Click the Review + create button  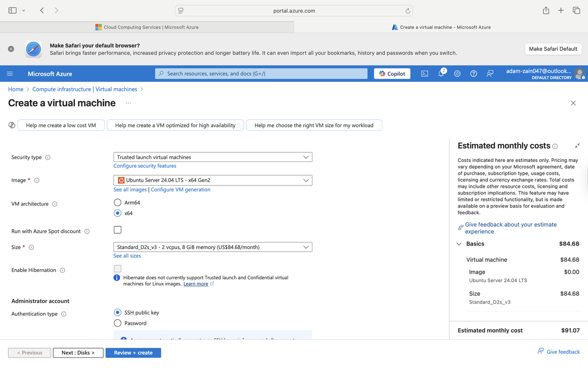pyautogui.click(x=133, y=353)
